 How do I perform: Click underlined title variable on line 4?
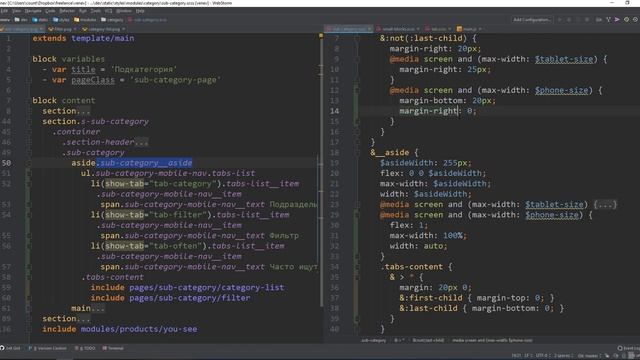pos(83,69)
